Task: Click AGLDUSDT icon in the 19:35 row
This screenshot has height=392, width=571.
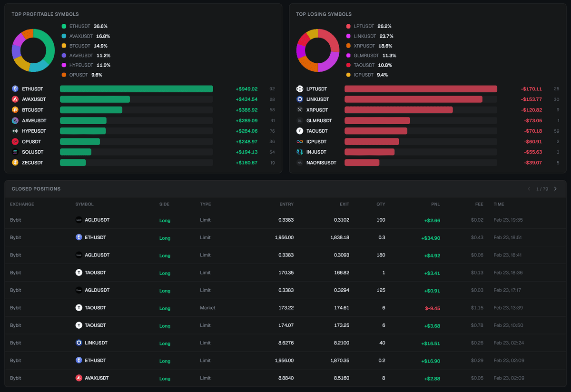Action: [79, 220]
